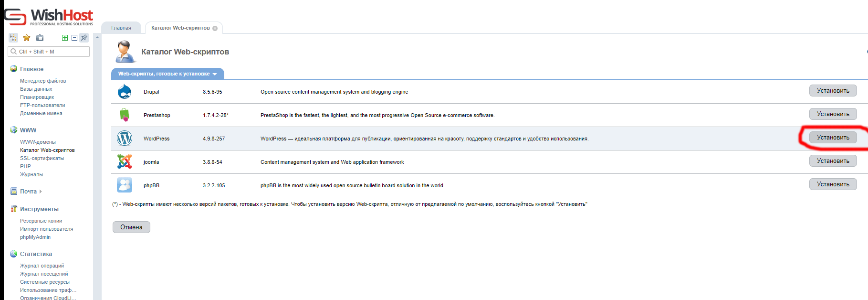Open SSL-сертификаты

coord(42,158)
